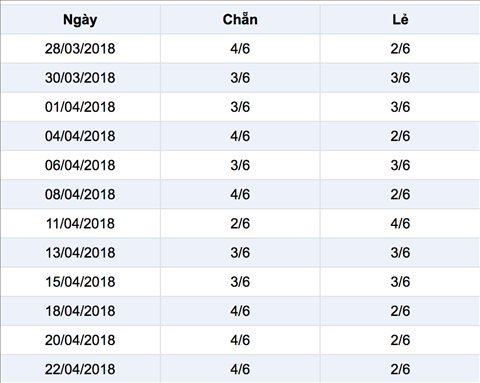Select the Chẵn column header
Image resolution: width=480 pixels, height=383 pixels.
(240, 19)
